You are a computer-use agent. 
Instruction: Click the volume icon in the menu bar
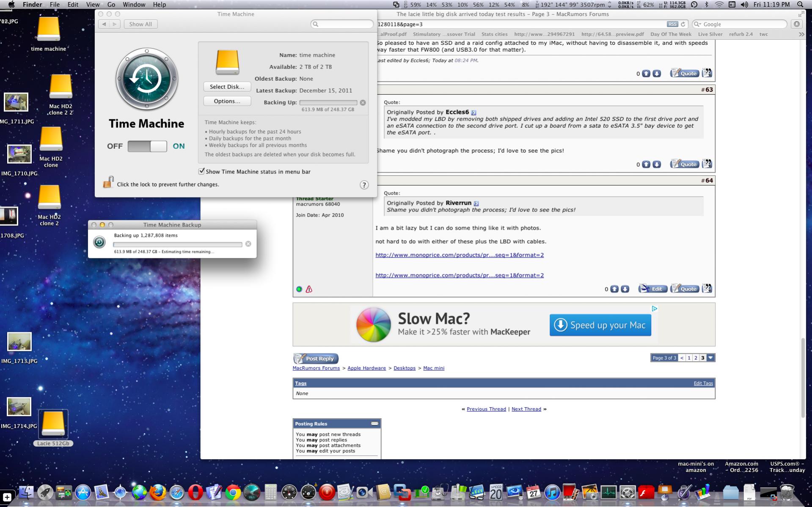tap(744, 5)
